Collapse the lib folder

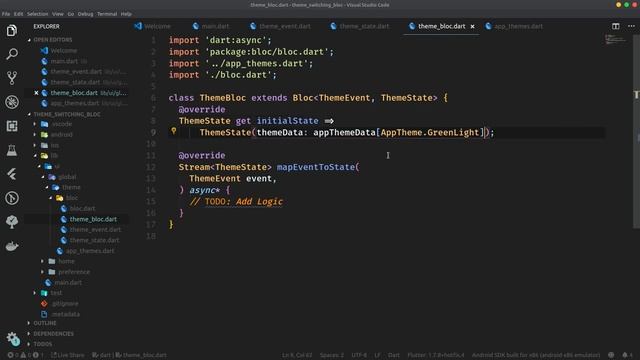click(x=54, y=156)
